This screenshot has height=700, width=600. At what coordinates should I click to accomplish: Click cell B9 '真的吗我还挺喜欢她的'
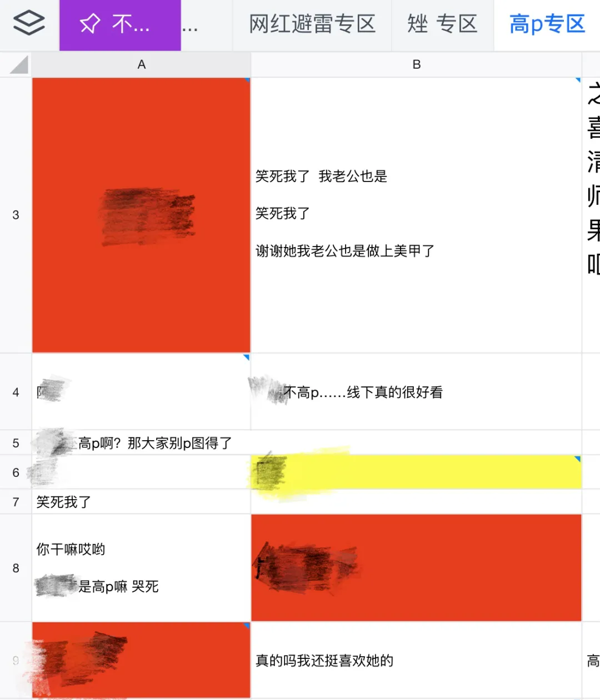(x=416, y=660)
